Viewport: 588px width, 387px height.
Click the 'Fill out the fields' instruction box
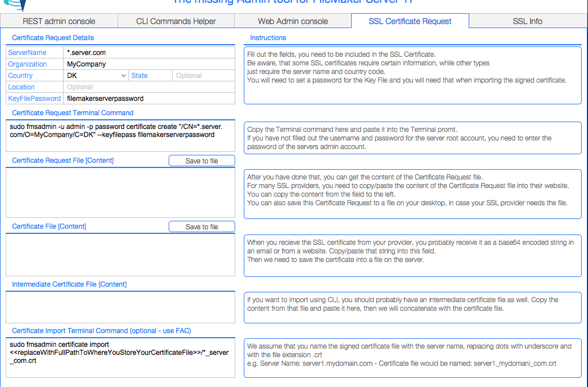coord(412,75)
